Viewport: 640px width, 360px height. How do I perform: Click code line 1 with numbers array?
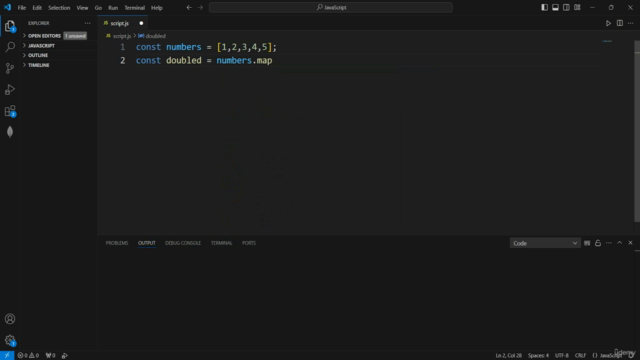click(x=206, y=47)
